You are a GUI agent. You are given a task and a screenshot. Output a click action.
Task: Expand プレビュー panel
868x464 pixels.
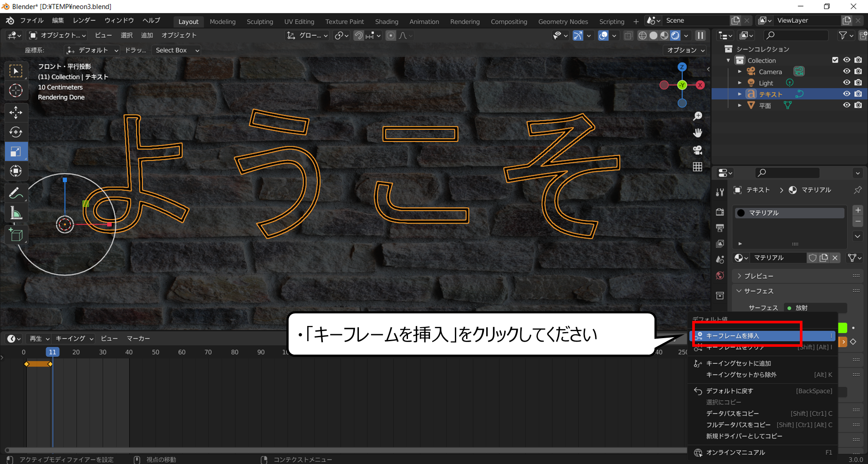tap(798, 276)
